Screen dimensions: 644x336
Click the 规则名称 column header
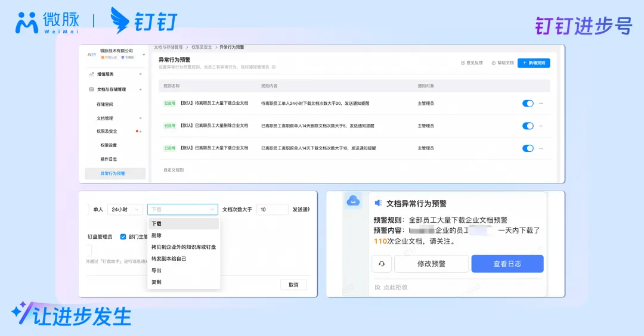[x=172, y=86]
